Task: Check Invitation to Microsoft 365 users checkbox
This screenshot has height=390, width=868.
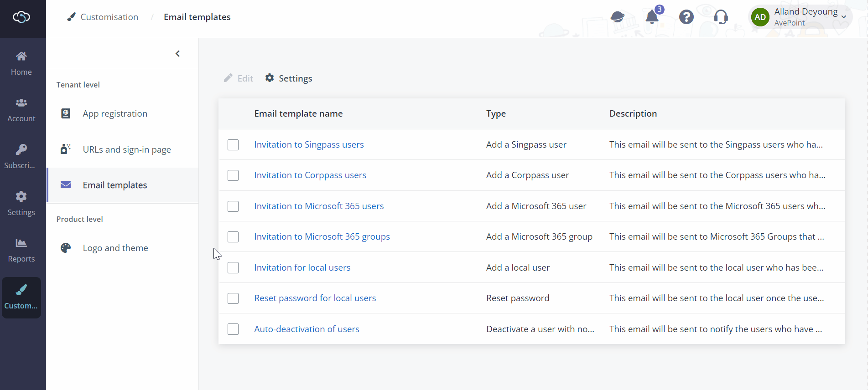Action: (233, 206)
